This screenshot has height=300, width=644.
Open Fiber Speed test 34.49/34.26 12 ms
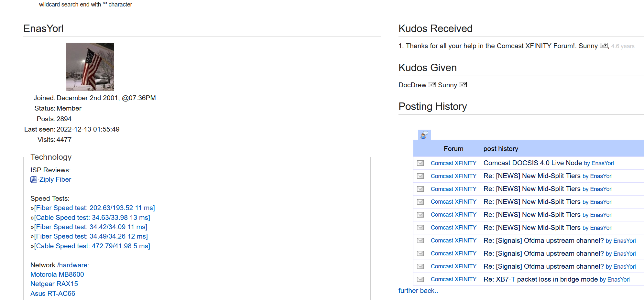point(91,236)
